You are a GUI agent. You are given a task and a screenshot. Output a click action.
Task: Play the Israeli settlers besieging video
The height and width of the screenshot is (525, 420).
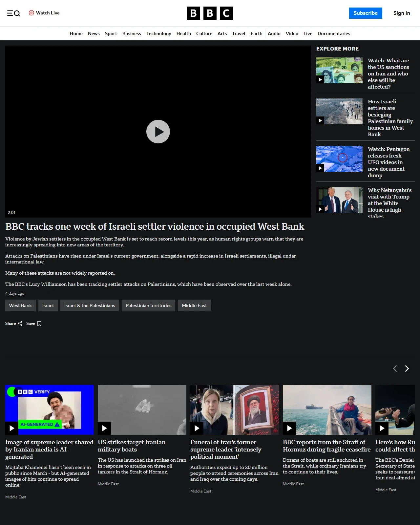pyautogui.click(x=320, y=120)
